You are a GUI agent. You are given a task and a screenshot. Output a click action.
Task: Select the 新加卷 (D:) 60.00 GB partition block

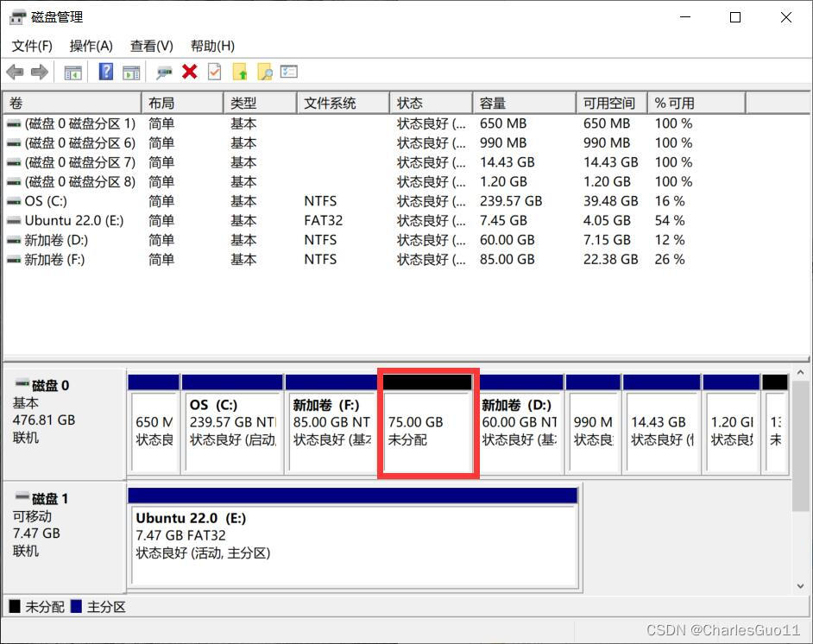point(520,424)
